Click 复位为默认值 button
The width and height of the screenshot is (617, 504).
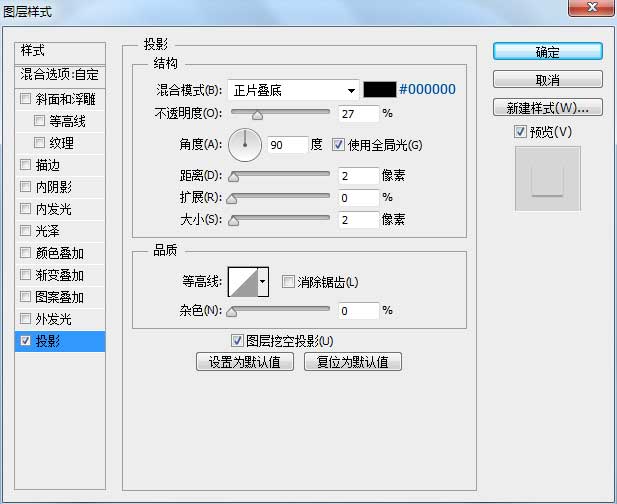353,362
